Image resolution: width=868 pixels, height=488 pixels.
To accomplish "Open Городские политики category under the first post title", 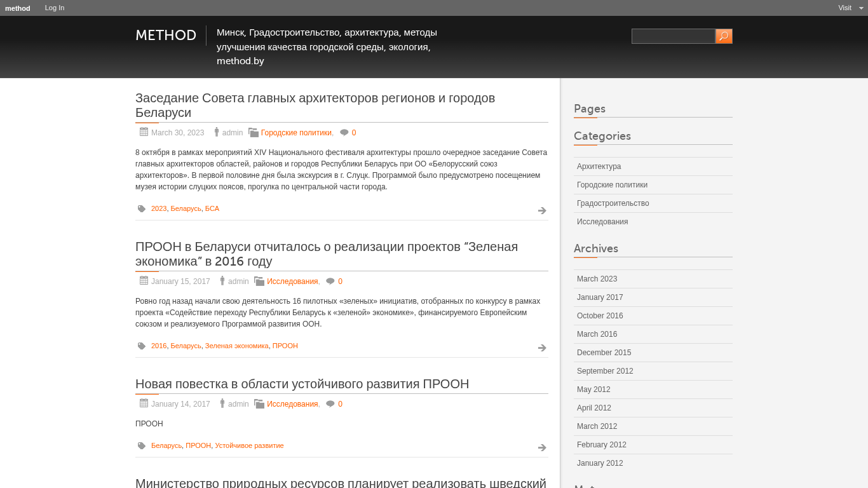I will coord(296,133).
